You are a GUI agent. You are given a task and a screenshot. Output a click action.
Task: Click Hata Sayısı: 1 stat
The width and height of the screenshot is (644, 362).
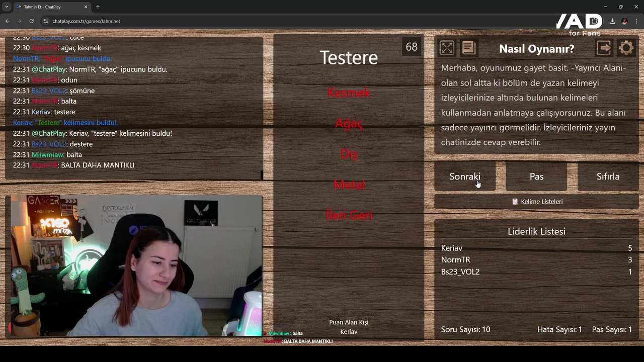point(559,329)
